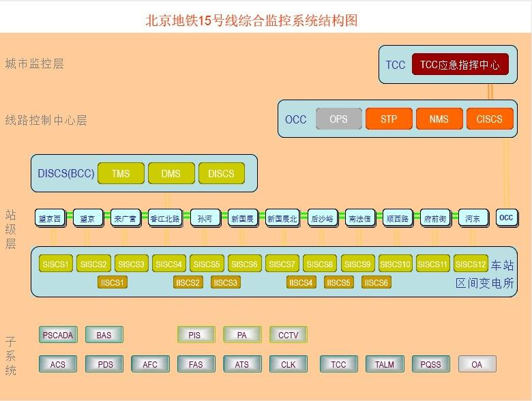Select the SISCS1 block

click(x=56, y=264)
